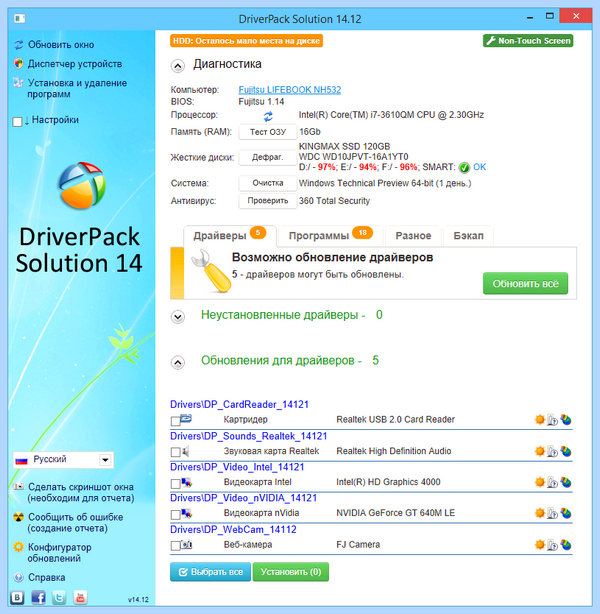Click the Проверить antivirus button
The height and width of the screenshot is (614, 600).
pos(268,201)
